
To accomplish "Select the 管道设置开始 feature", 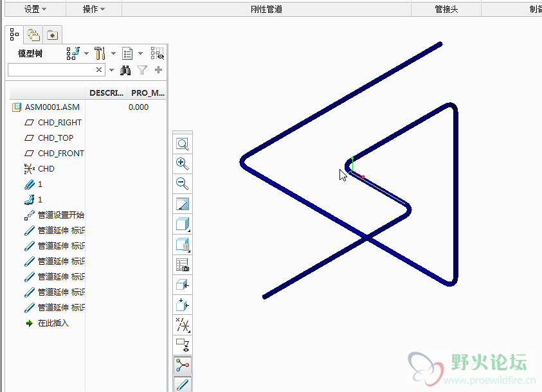I will point(60,215).
